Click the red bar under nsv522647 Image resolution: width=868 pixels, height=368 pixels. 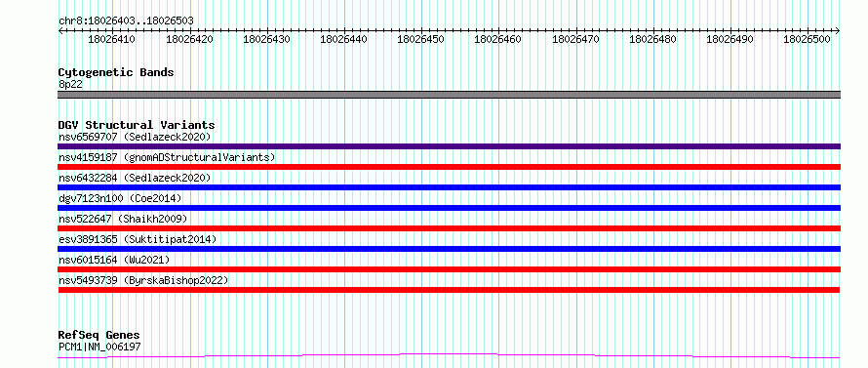(x=449, y=228)
